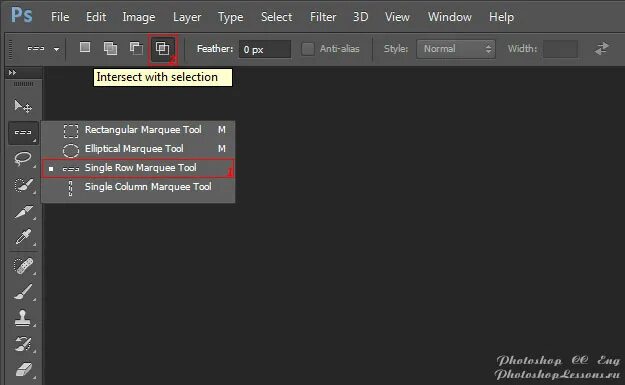This screenshot has height=385, width=625.
Task: Open the Type menu
Action: click(230, 17)
